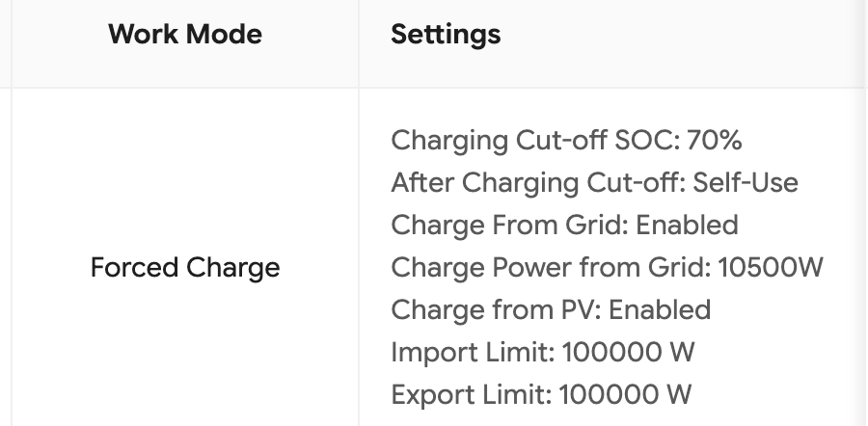Click the Charge From Grid label
Screen dimensions: 868x426
click(509, 226)
